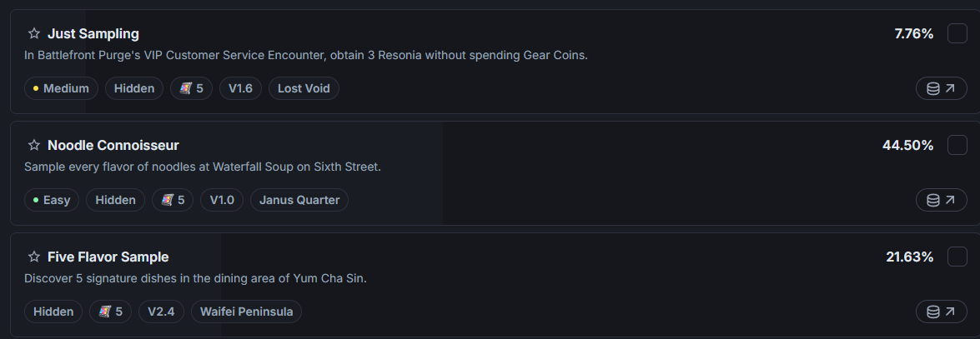The width and height of the screenshot is (980, 339).
Task: Click the star beside Five Flavor Sample
Action: click(x=34, y=257)
